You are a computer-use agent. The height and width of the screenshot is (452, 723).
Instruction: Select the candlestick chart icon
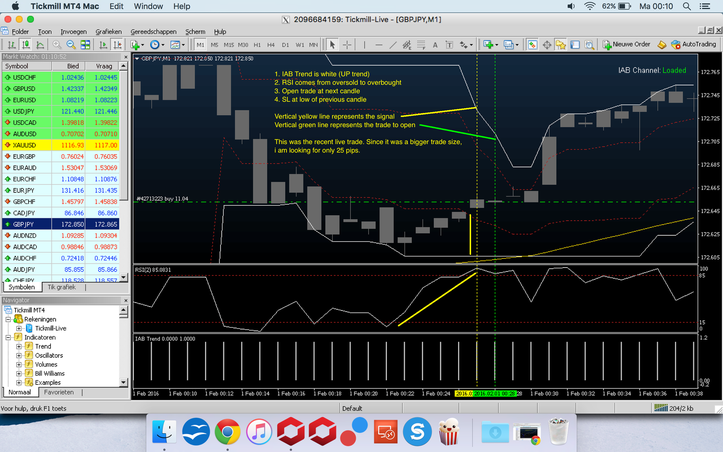coord(26,45)
